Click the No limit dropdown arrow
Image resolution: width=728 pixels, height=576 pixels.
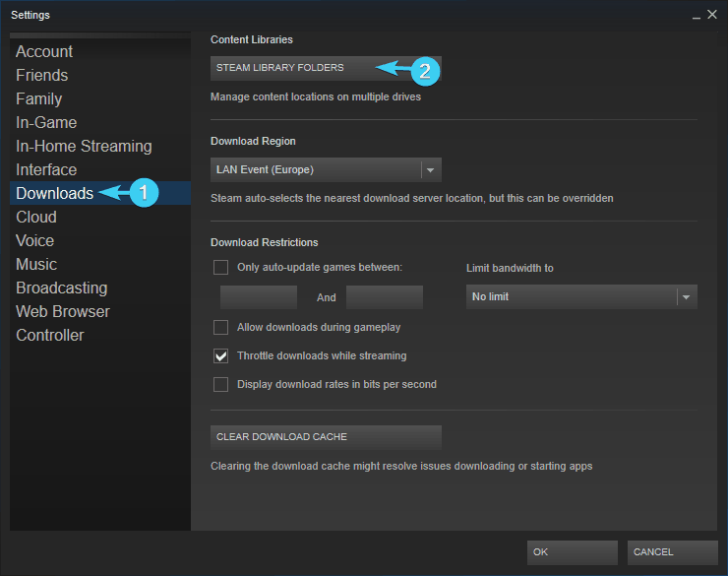[x=687, y=297]
